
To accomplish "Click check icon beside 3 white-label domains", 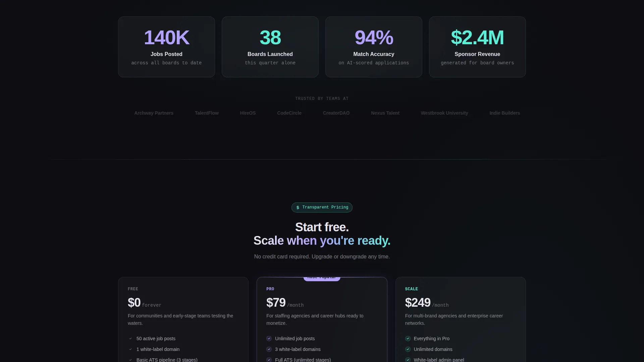I will 269,349.
